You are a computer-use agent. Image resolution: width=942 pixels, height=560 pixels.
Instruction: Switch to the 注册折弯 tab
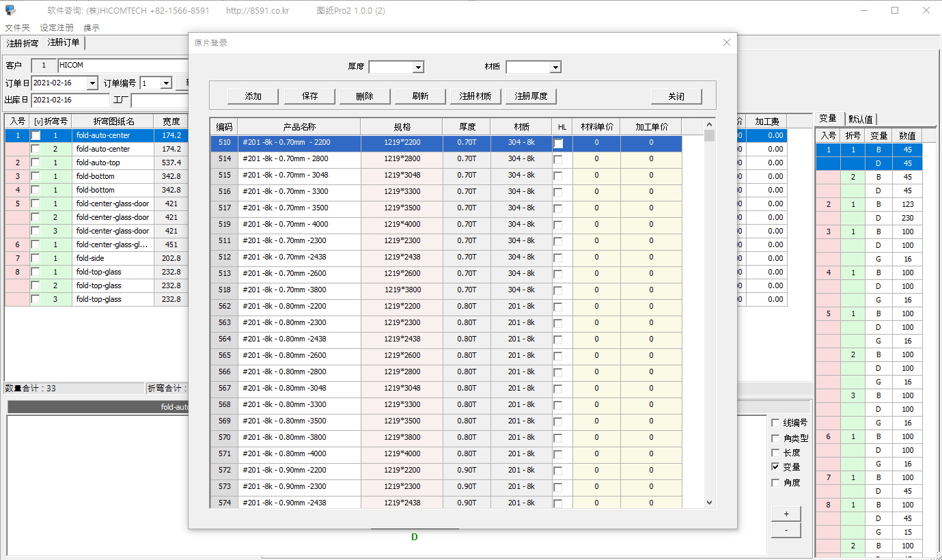23,43
